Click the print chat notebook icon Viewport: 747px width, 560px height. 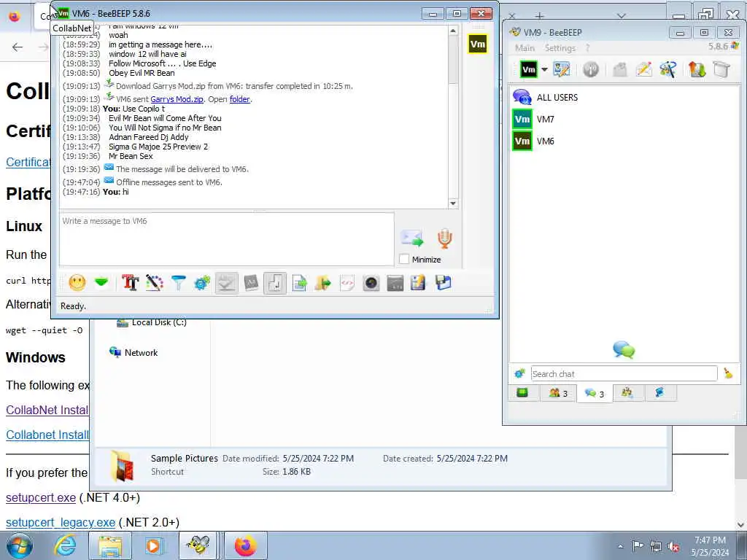coord(418,283)
